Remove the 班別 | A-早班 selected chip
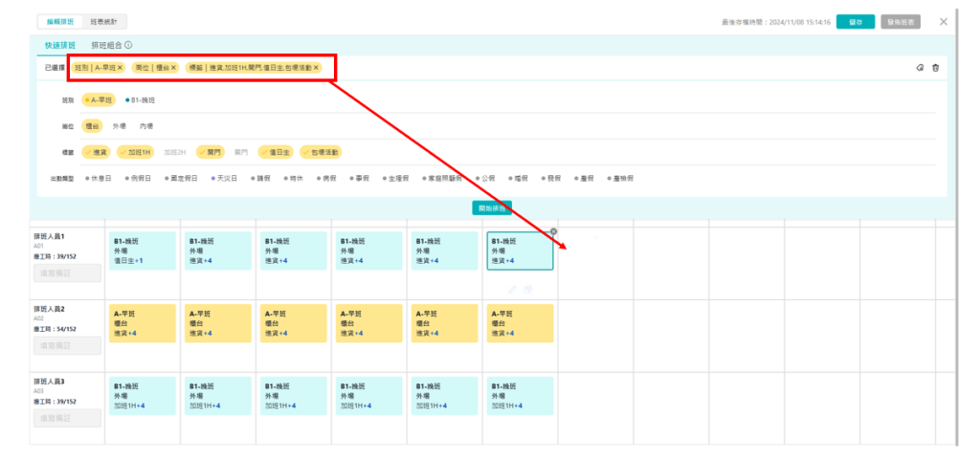The height and width of the screenshot is (460, 980). click(121, 68)
